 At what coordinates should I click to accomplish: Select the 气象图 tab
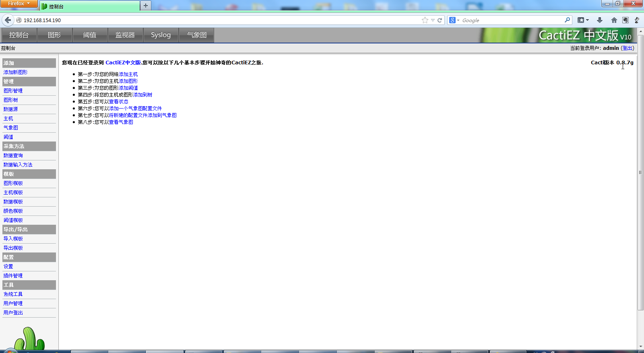(196, 35)
